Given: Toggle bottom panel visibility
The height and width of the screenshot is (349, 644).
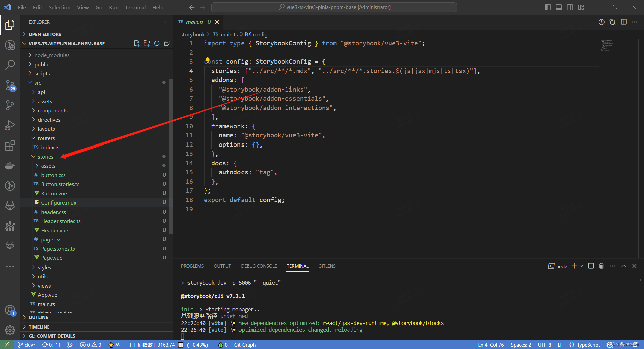Looking at the screenshot, I should pos(559,7).
